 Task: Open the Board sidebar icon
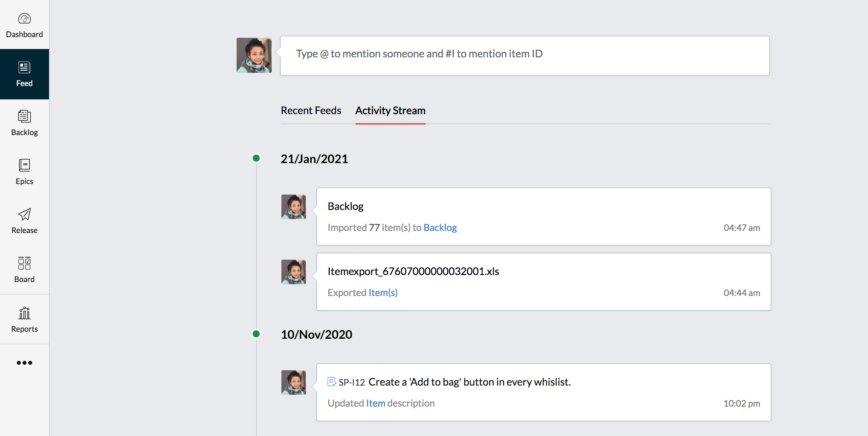(x=24, y=263)
